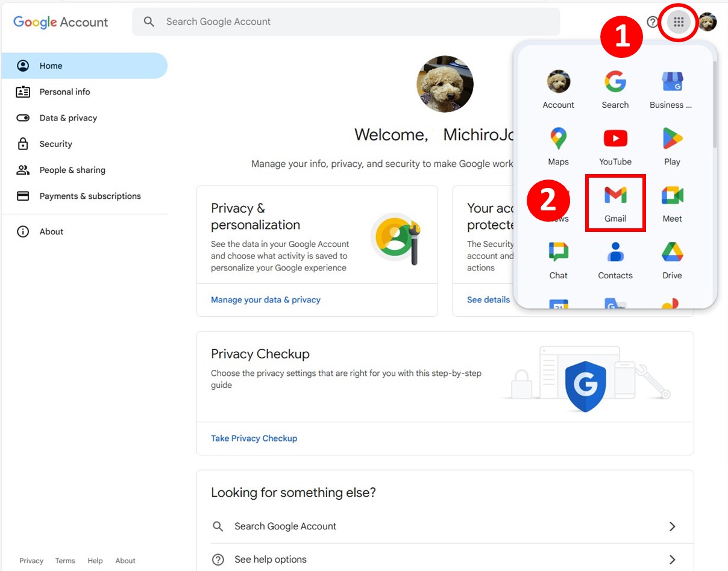Click the Google Account logo
Screen dimensions: 728x571
61,22
